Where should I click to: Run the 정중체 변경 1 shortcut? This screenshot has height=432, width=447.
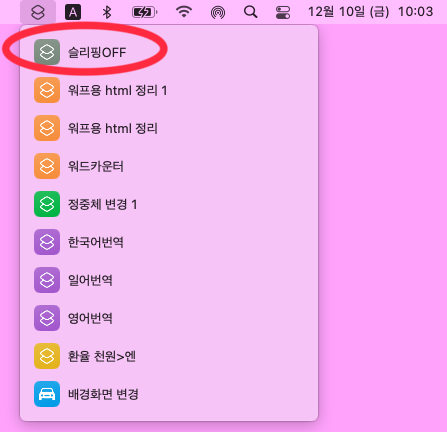(169, 204)
